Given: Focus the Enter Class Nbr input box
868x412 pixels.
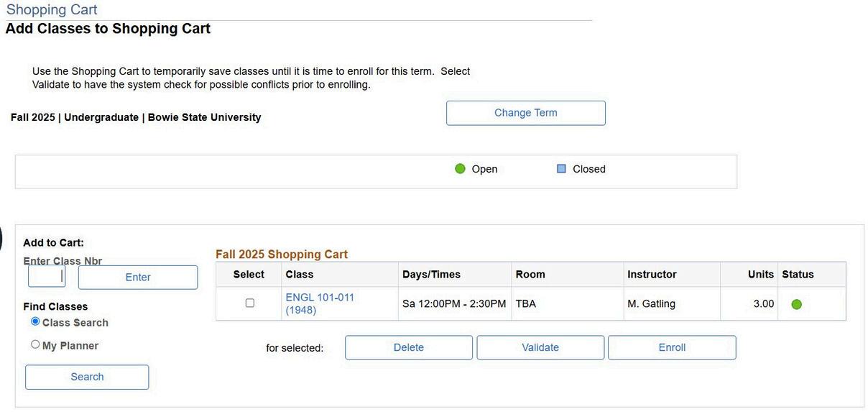Looking at the screenshot, I should pyautogui.click(x=47, y=277).
